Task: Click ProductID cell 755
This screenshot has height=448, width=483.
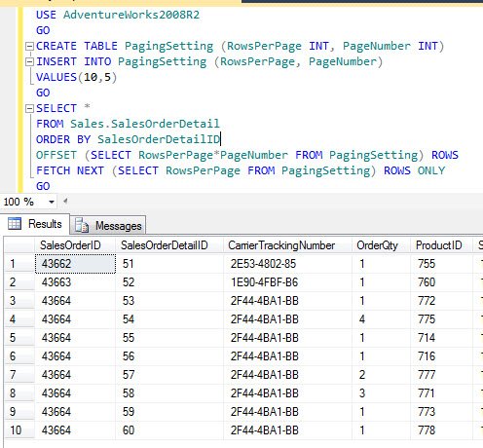Action: [x=441, y=264]
